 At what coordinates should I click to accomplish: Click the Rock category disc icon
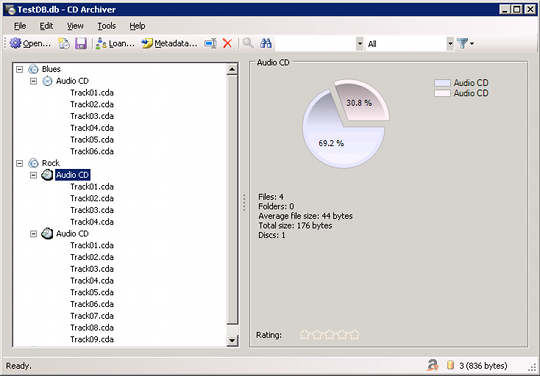point(33,163)
